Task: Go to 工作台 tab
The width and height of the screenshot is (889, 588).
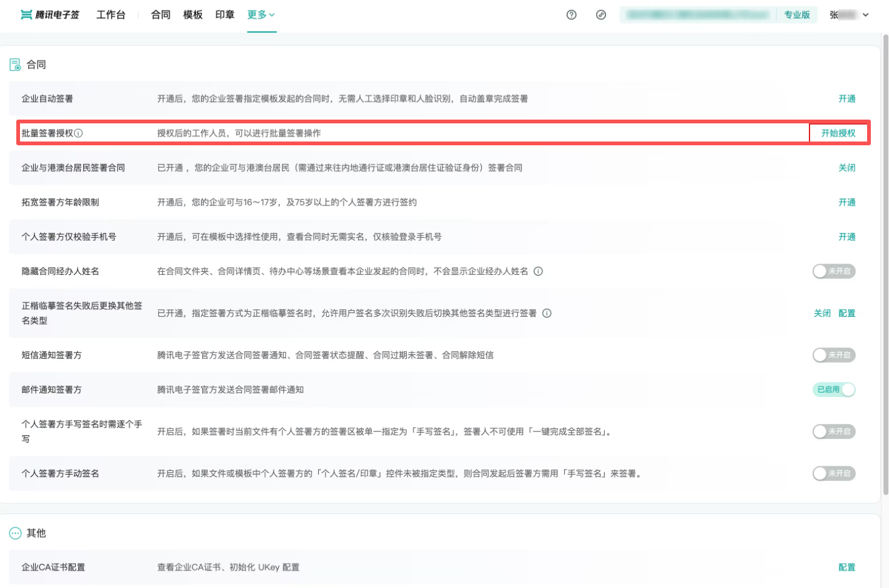Action: click(111, 14)
